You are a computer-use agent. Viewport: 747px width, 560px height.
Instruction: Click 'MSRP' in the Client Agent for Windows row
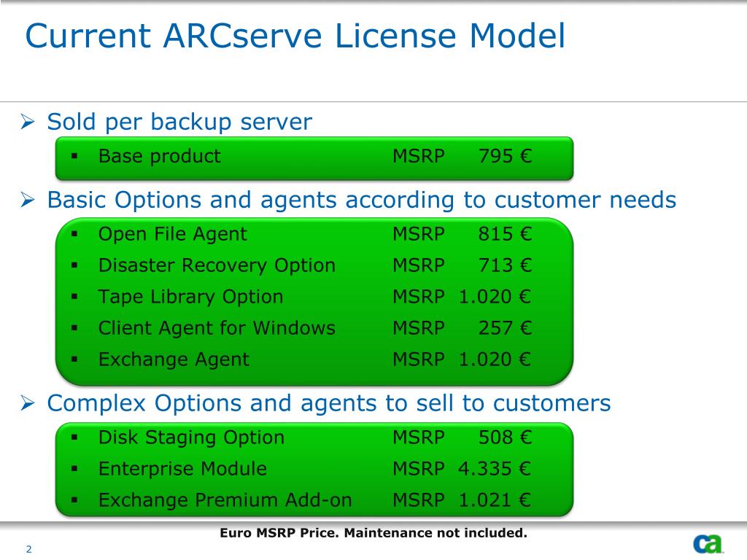(x=419, y=327)
